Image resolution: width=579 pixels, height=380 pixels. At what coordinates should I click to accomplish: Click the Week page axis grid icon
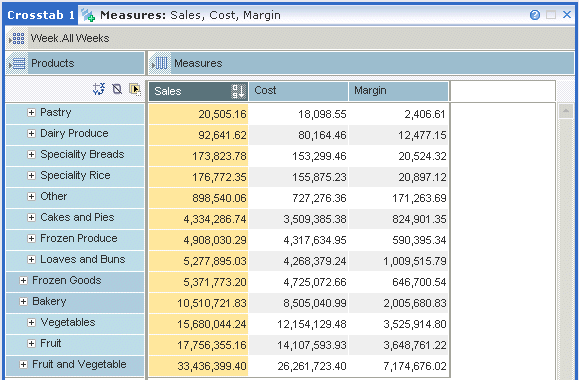(17, 38)
